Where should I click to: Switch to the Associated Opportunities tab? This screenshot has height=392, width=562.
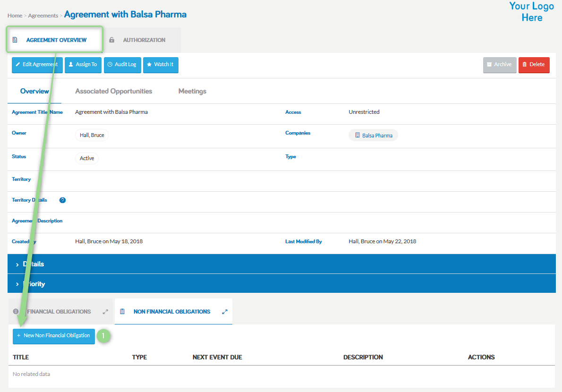tap(114, 91)
